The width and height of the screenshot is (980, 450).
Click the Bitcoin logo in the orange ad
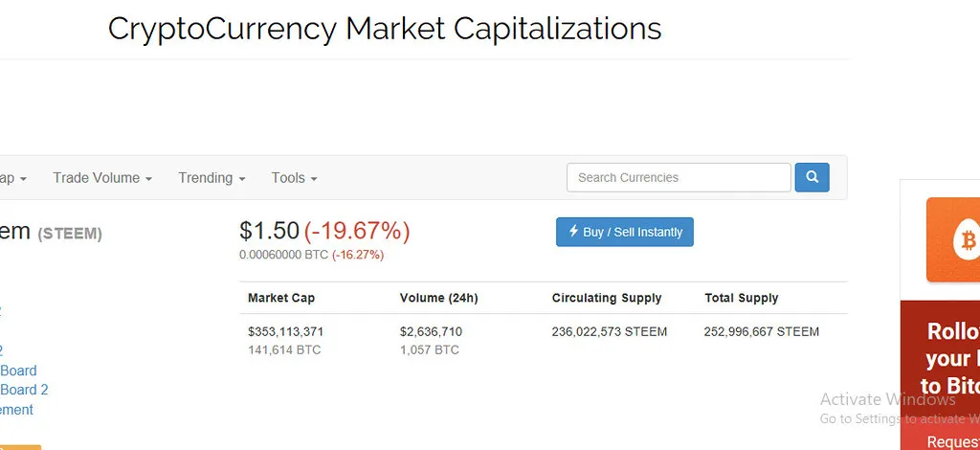966,240
